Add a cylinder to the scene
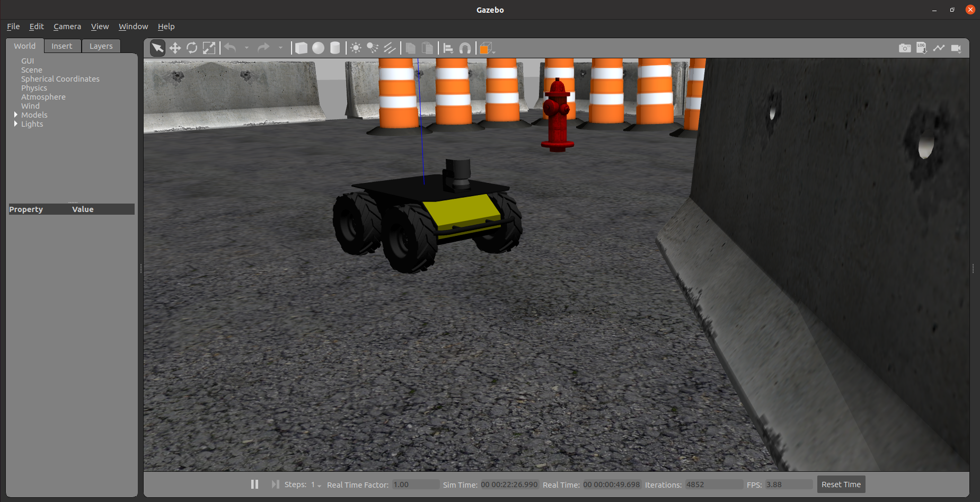This screenshot has width=980, height=502. tap(335, 48)
